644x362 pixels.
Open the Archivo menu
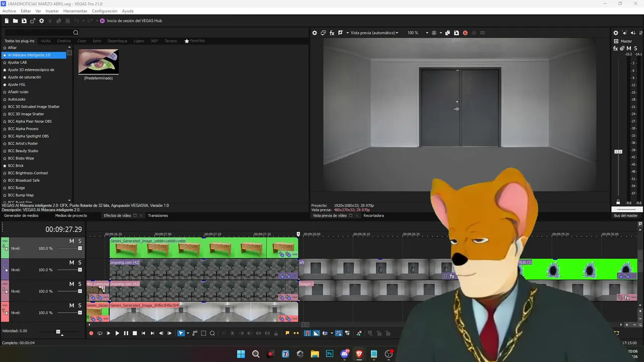pos(9,11)
